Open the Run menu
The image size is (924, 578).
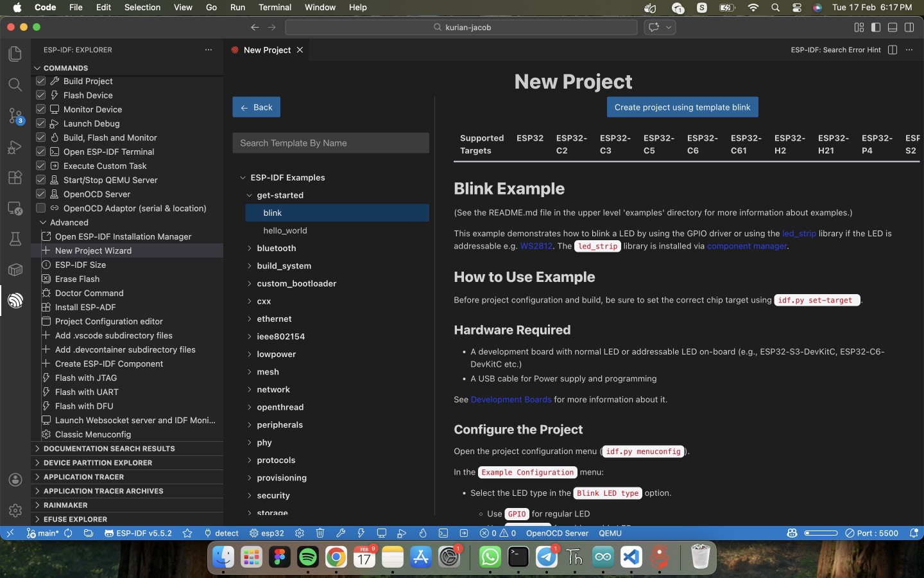click(x=237, y=8)
